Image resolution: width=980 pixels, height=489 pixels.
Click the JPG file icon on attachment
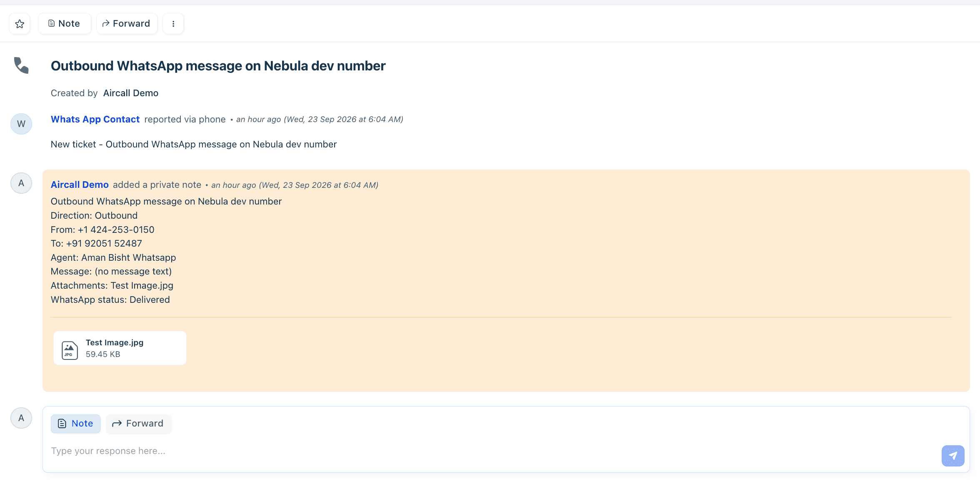pos(70,350)
